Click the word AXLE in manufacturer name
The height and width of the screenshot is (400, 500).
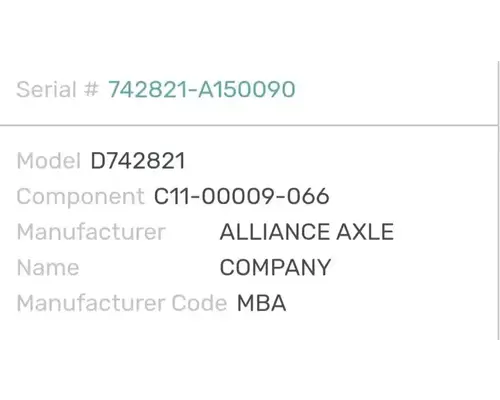(365, 232)
